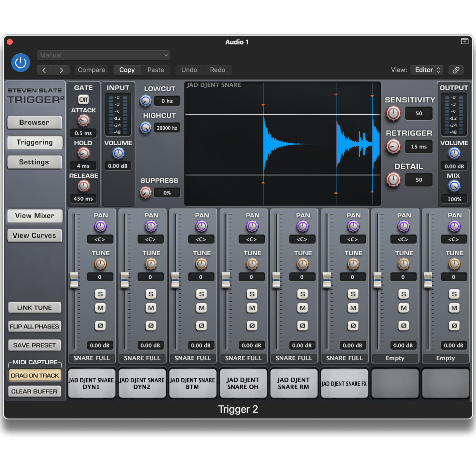Click the DETAIL knob

pyautogui.click(x=393, y=180)
